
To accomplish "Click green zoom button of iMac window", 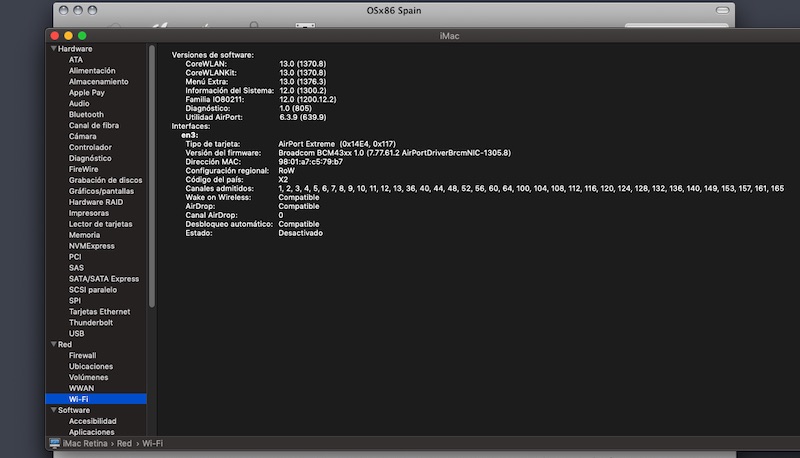I will (x=82, y=36).
